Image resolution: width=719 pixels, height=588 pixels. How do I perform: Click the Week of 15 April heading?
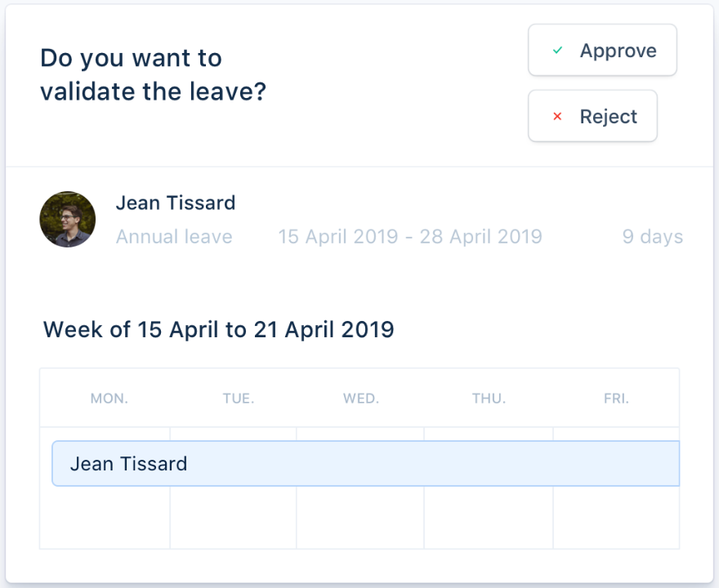pyautogui.click(x=218, y=330)
